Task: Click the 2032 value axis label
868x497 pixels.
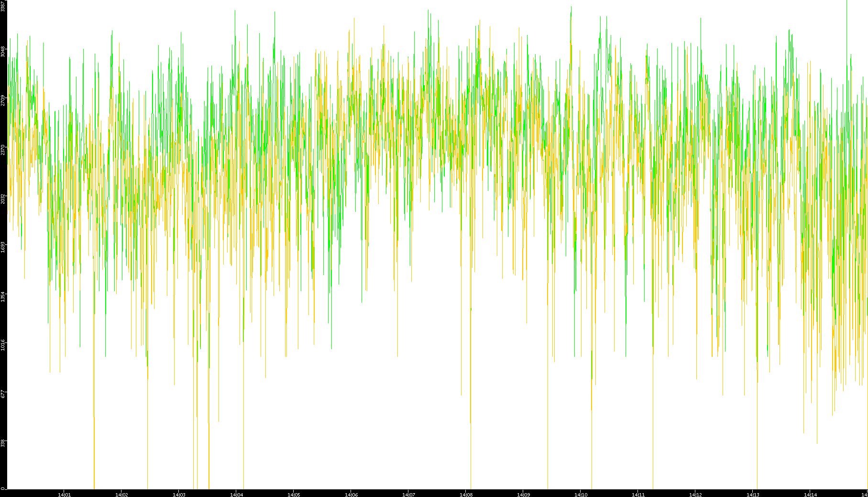Action: tap(3, 199)
